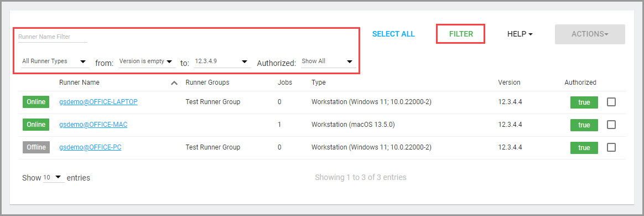Click the version 12.3.4.4 in the OFFICE-LAPTOP row
The width and height of the screenshot is (644, 216).
pos(511,101)
